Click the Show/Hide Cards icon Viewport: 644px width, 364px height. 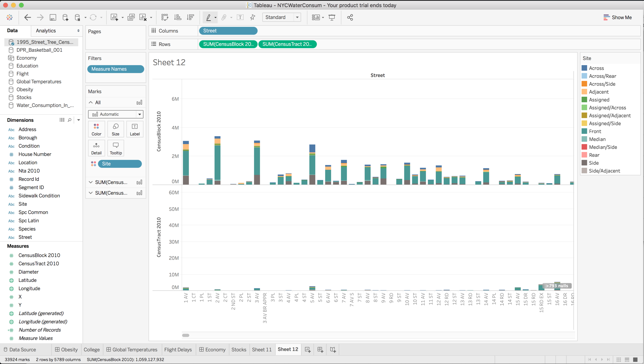316,17
